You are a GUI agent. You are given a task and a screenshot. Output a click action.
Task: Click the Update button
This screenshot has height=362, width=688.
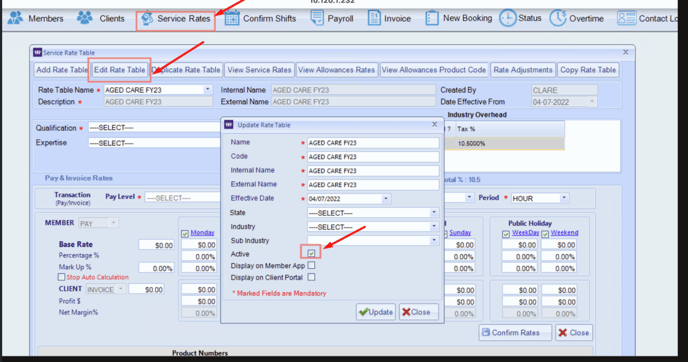pos(376,312)
